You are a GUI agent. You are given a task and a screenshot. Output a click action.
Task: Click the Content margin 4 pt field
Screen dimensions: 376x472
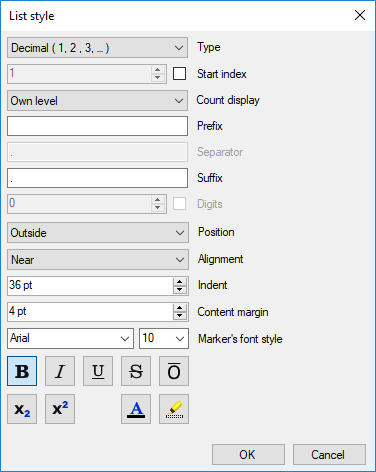point(90,312)
